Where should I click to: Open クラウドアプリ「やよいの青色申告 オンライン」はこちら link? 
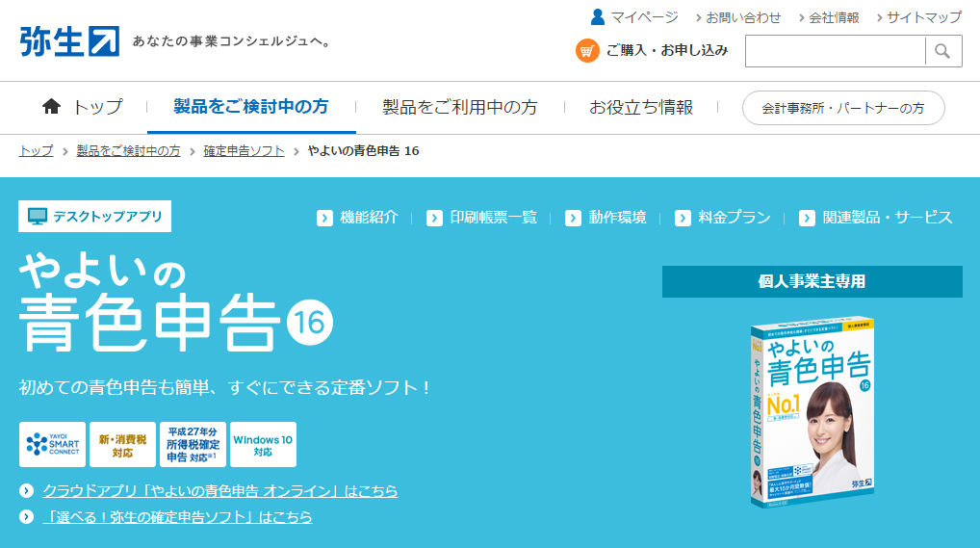click(x=220, y=491)
